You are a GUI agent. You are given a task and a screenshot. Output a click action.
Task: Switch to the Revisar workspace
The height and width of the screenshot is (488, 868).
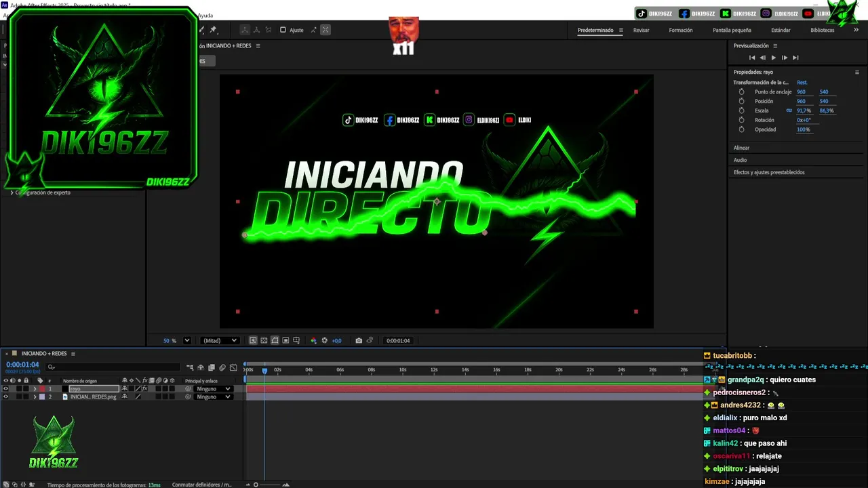(x=642, y=30)
